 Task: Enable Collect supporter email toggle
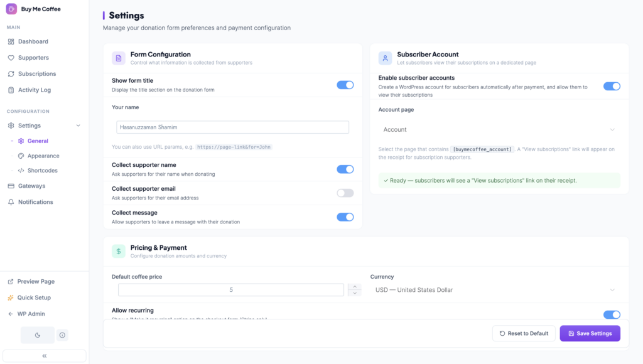[345, 193]
